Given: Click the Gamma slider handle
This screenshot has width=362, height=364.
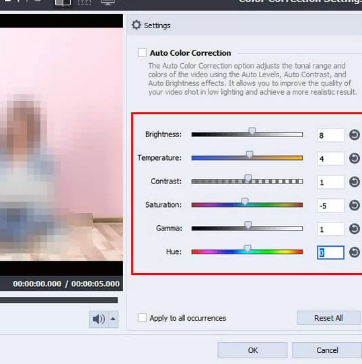Looking at the screenshot, I should 248,225.
